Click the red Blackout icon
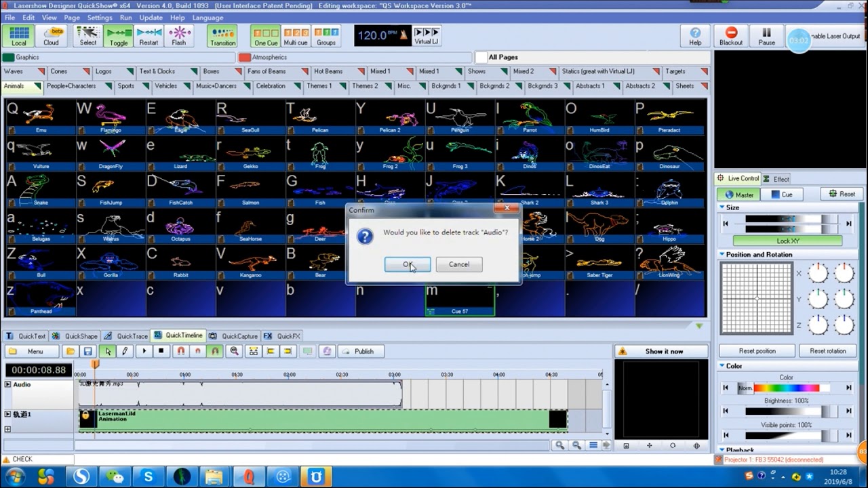Viewport: 868px width, 488px height. coord(731,36)
